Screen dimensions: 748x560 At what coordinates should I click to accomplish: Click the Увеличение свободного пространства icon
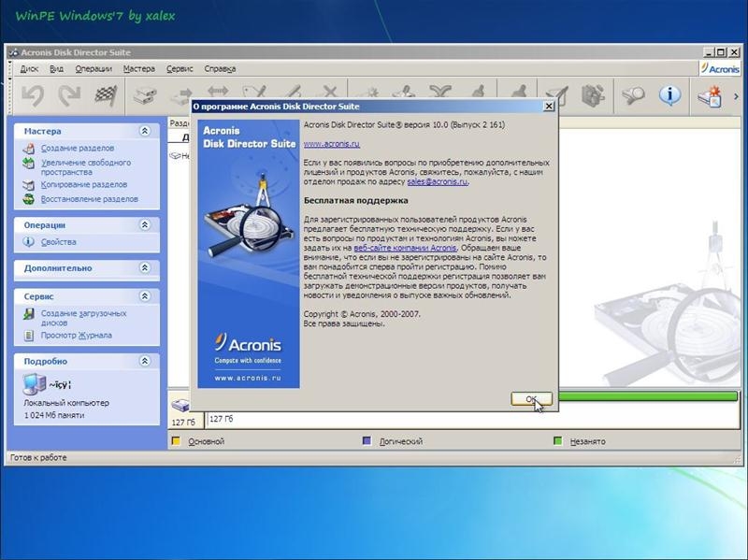[29, 163]
